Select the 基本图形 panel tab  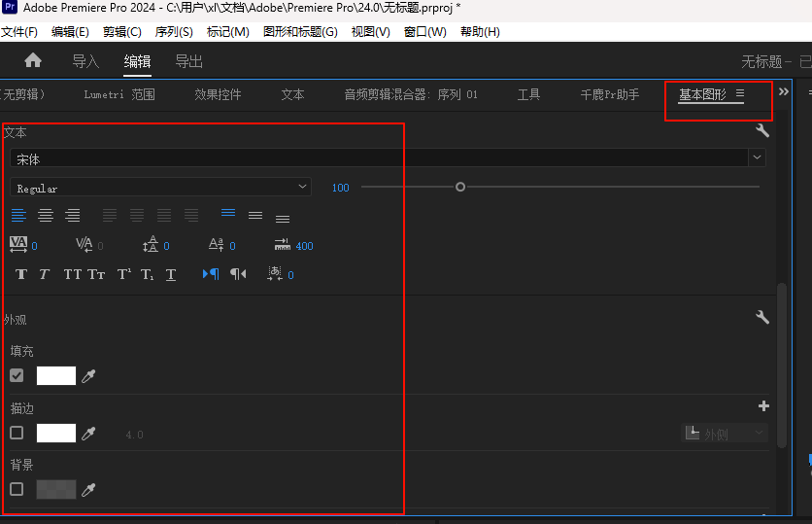(703, 94)
